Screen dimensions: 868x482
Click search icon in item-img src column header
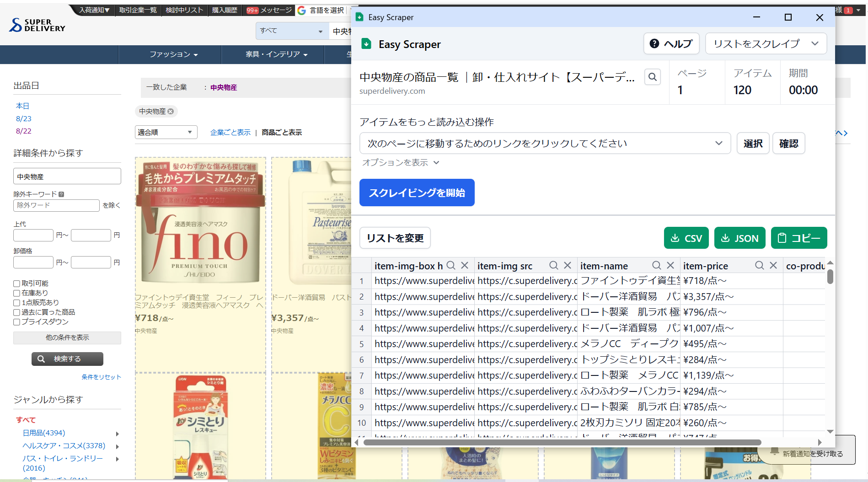point(554,265)
